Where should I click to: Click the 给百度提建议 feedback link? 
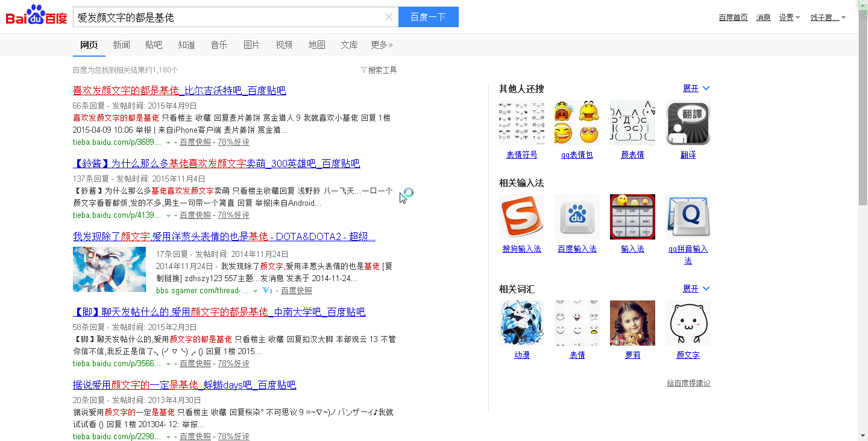[x=689, y=383]
